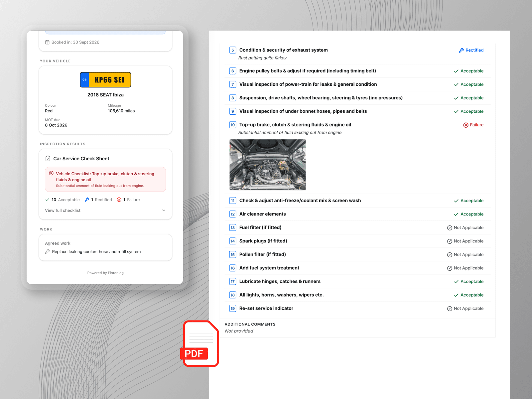Click the Not Applicable icon for fuel system treatment
Viewport: 532px width, 399px height.
[450, 268]
